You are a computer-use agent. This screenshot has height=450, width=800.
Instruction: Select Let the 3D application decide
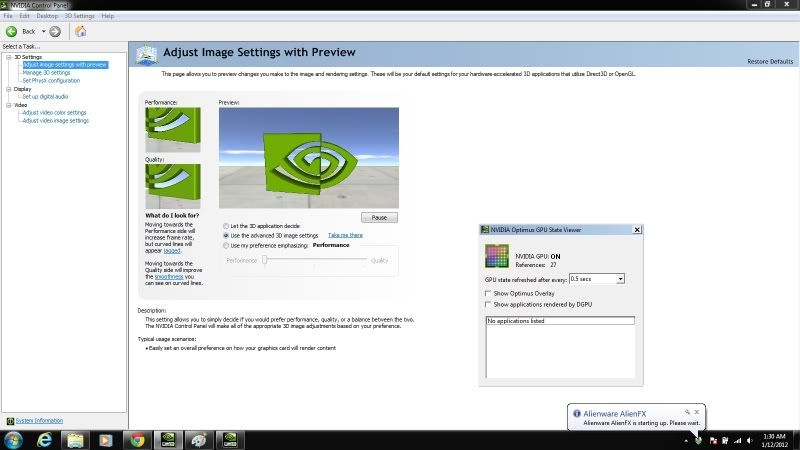click(226, 226)
